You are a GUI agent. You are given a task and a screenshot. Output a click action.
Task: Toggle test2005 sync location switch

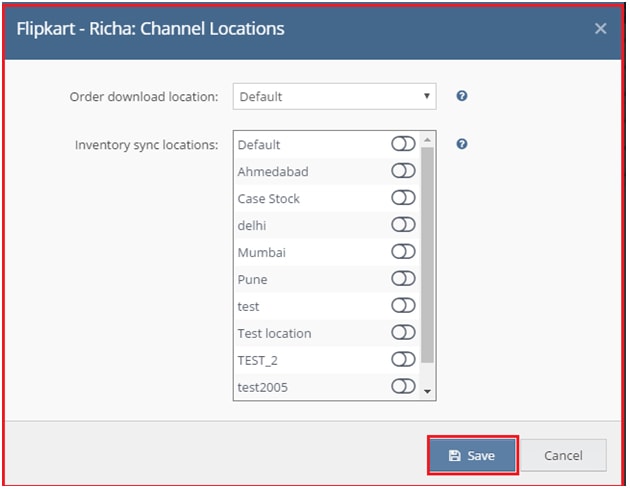click(x=403, y=386)
